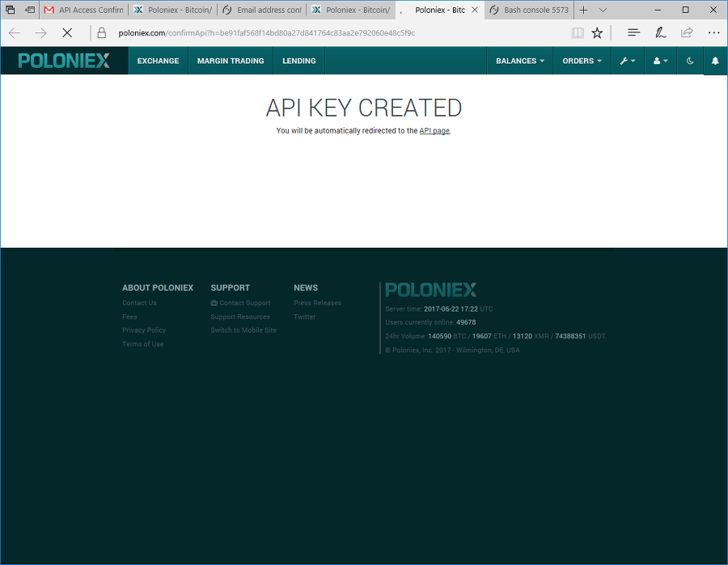728x565 pixels.
Task: Go back in browser history
Action: [x=15, y=32]
